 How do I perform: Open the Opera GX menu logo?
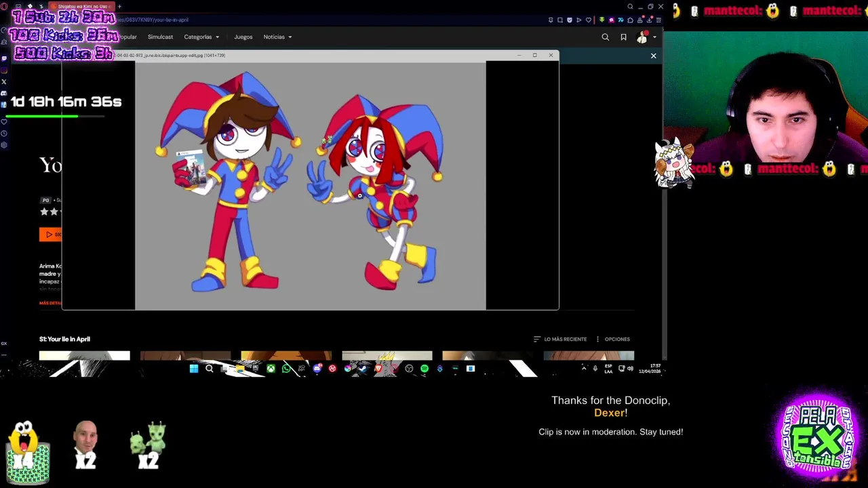pos(4,6)
